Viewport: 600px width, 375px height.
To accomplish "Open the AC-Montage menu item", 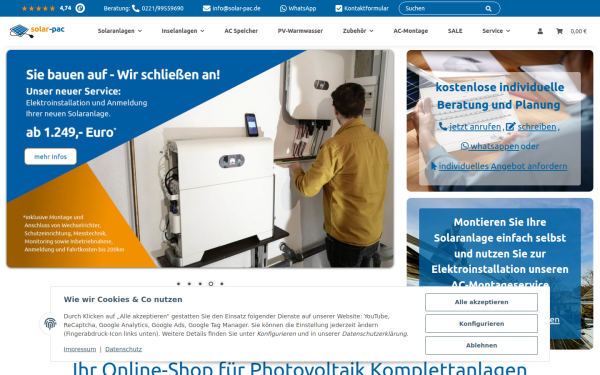I will 411,31.
